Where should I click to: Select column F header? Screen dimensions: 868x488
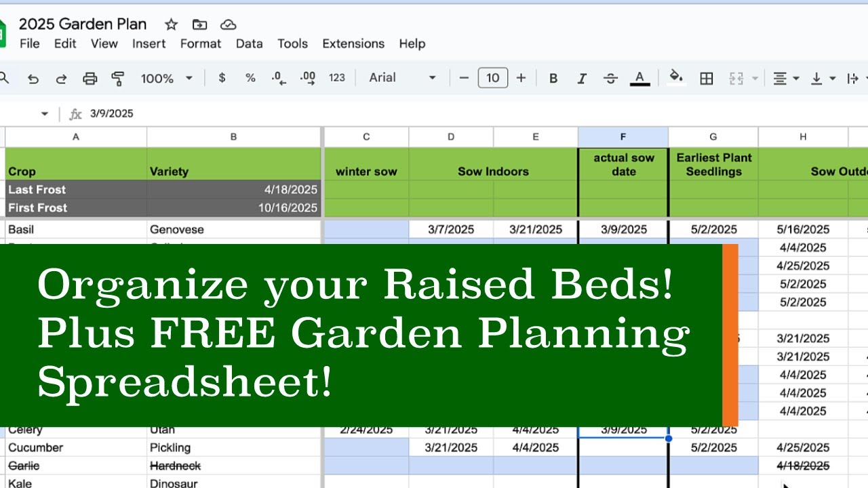click(x=623, y=137)
